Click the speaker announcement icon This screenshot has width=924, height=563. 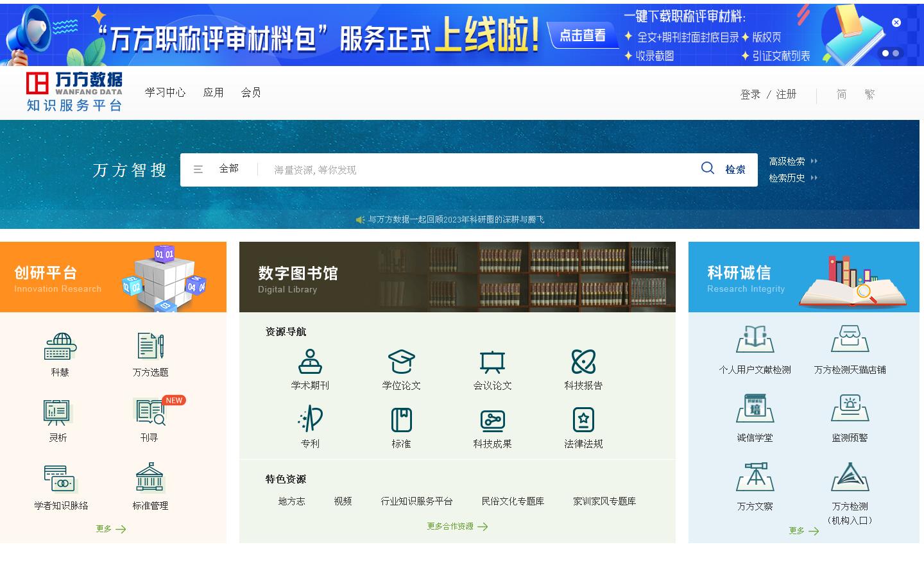[360, 220]
